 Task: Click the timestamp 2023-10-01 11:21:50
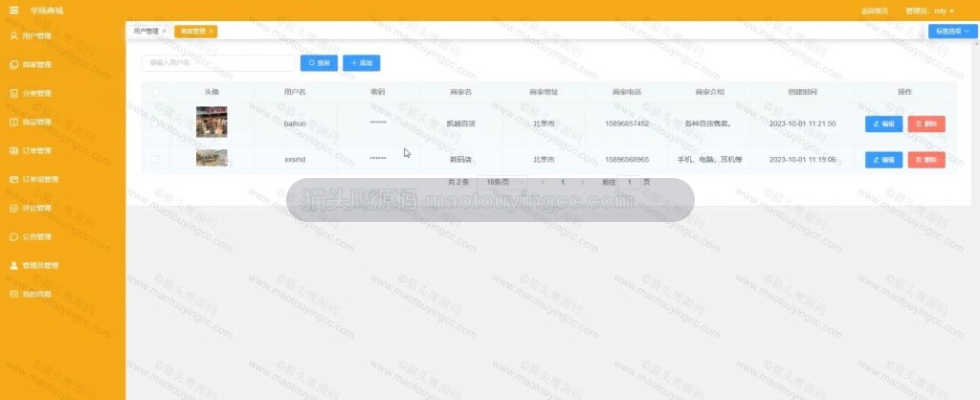(x=803, y=123)
